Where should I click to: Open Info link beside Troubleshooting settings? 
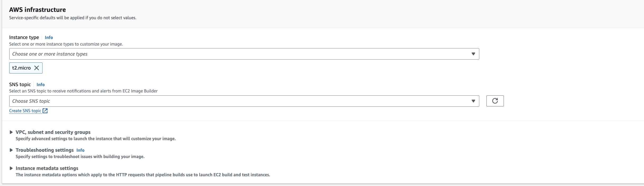80,150
